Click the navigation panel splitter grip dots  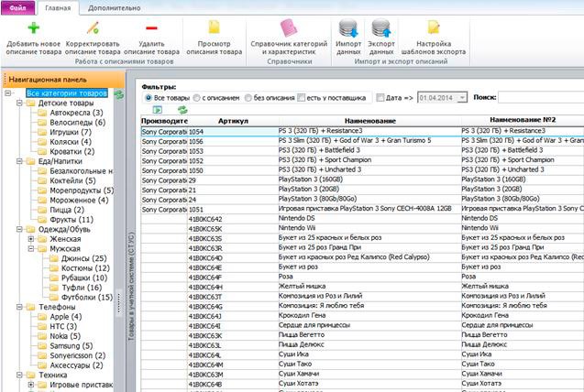tap(119, 302)
